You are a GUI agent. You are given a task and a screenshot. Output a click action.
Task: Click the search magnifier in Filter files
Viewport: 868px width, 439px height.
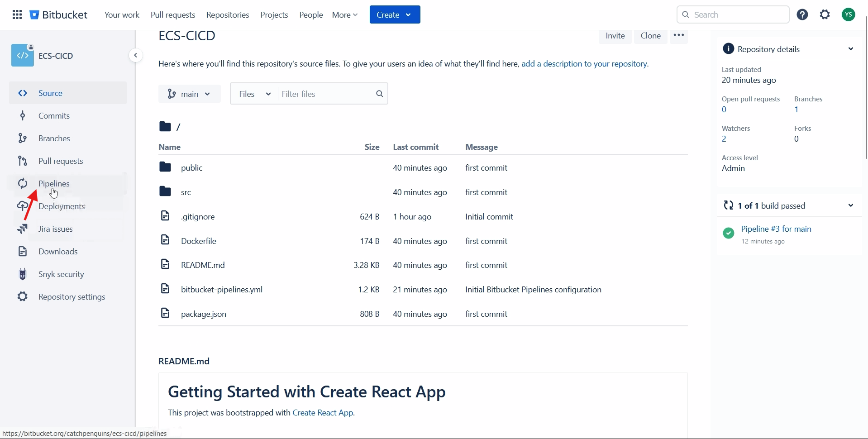379,94
